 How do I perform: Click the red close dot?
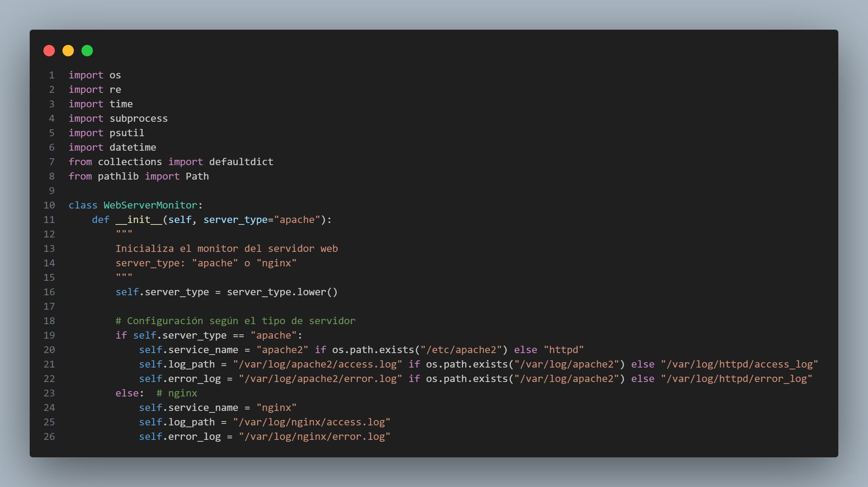[x=49, y=51]
